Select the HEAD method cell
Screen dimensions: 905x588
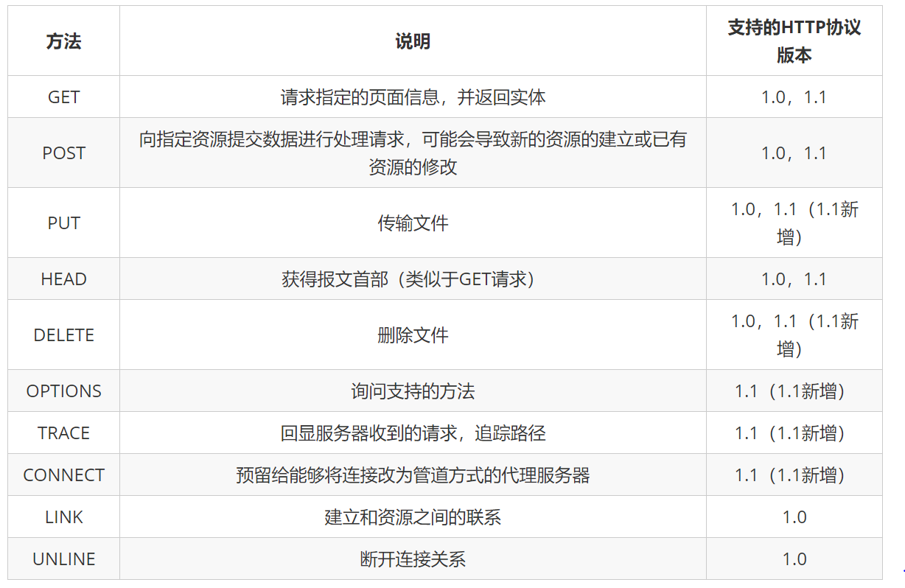[63, 279]
